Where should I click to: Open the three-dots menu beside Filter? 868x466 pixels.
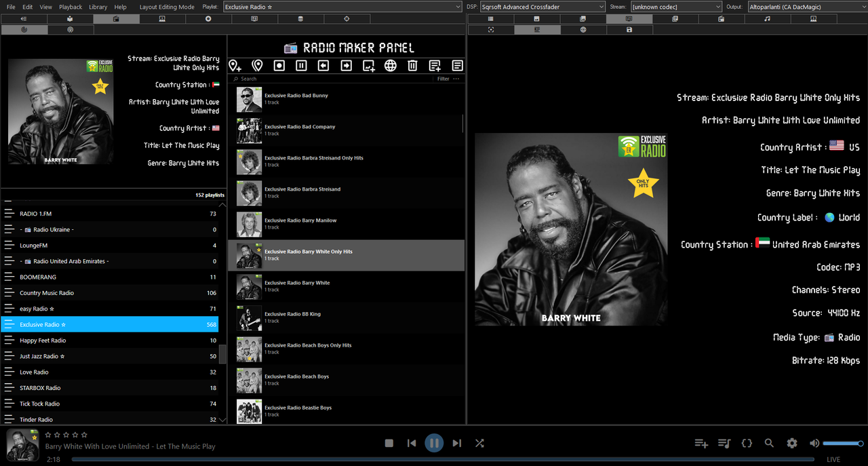456,79
